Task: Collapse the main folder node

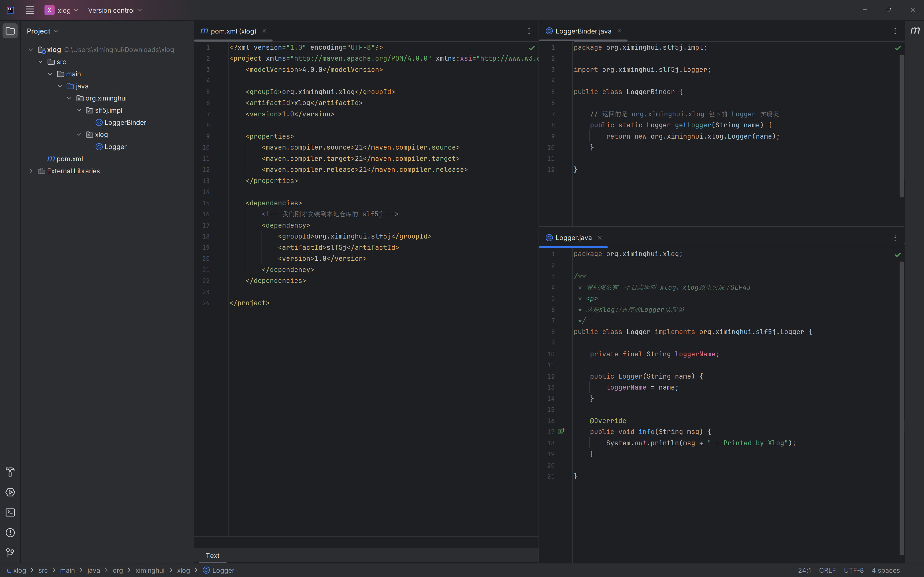Action: point(50,74)
